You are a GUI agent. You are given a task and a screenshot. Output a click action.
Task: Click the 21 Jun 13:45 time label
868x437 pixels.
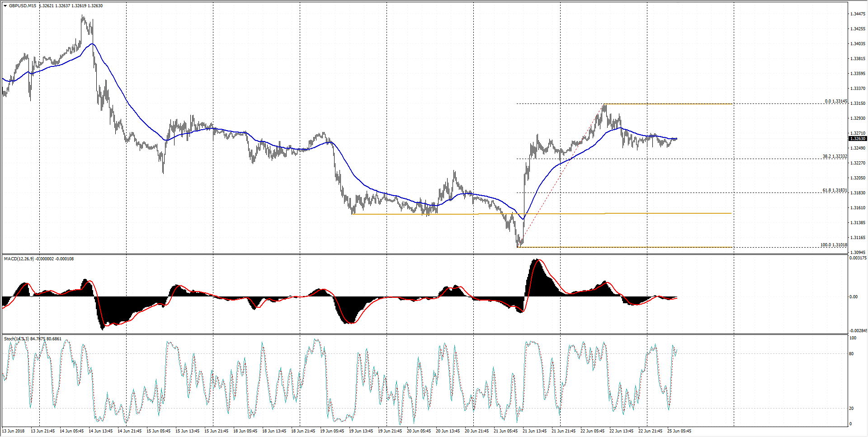pyautogui.click(x=534, y=431)
